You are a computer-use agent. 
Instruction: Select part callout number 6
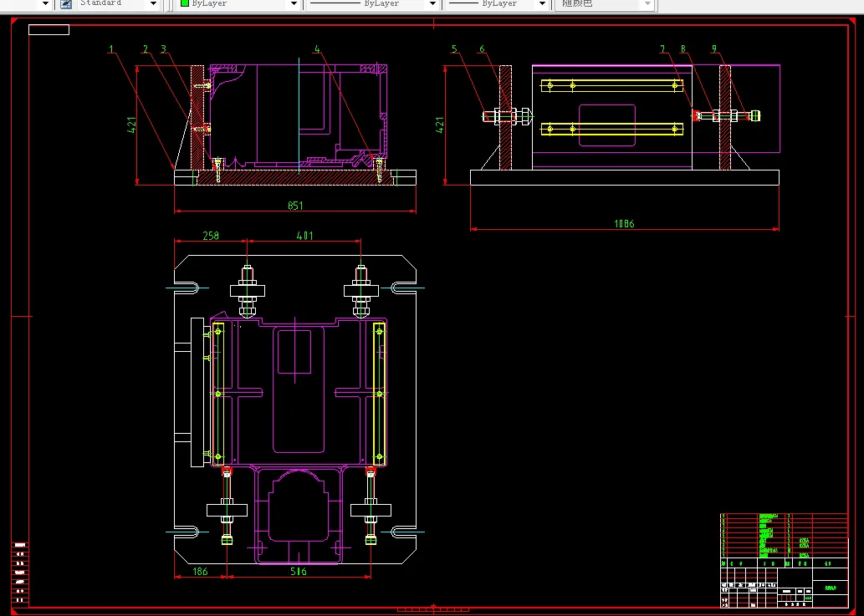[482, 49]
